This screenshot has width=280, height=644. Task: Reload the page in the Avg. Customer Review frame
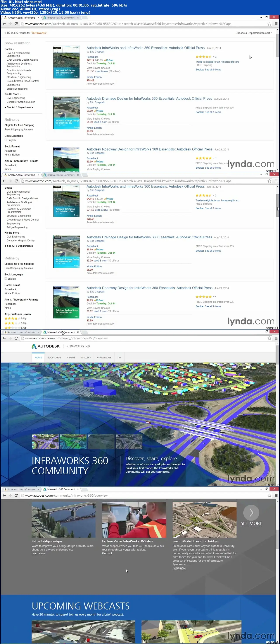(16, 181)
